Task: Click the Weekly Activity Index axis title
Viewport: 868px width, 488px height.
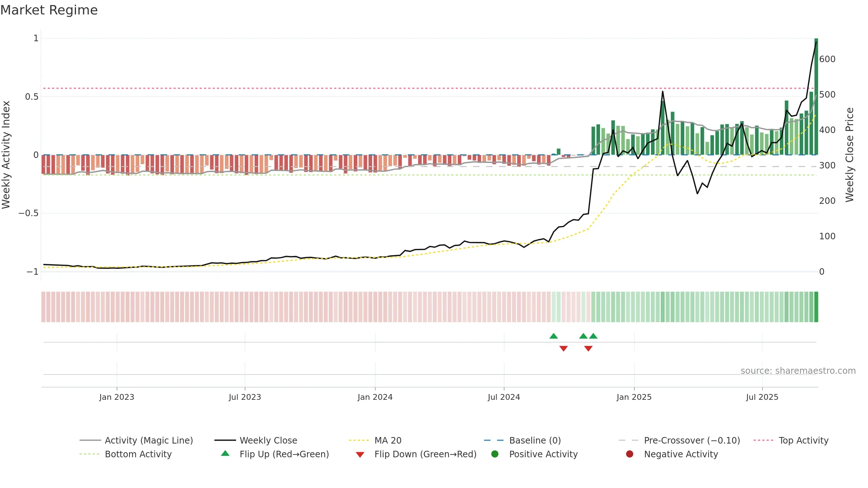Action: (6, 155)
